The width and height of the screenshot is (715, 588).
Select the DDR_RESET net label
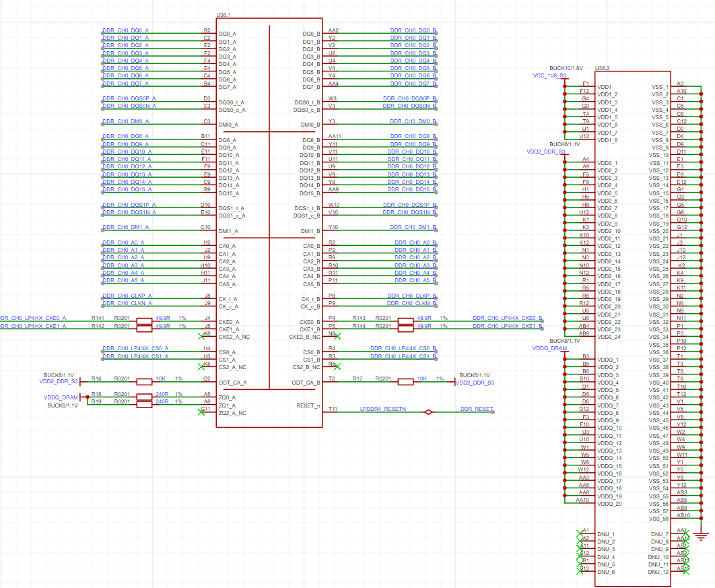tap(477, 409)
